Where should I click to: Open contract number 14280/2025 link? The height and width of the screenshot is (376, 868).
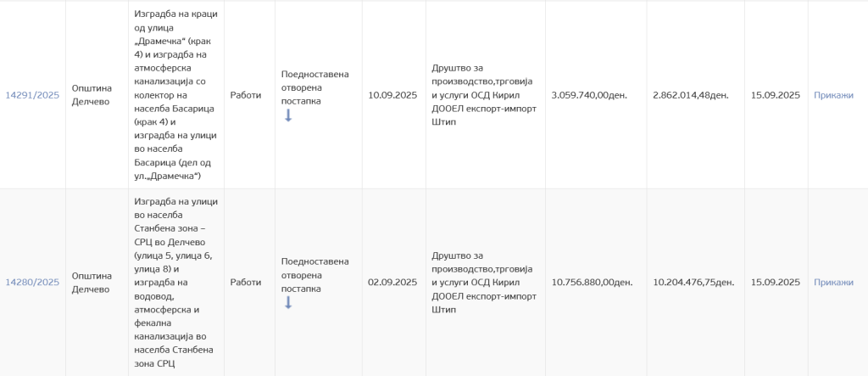click(x=32, y=283)
